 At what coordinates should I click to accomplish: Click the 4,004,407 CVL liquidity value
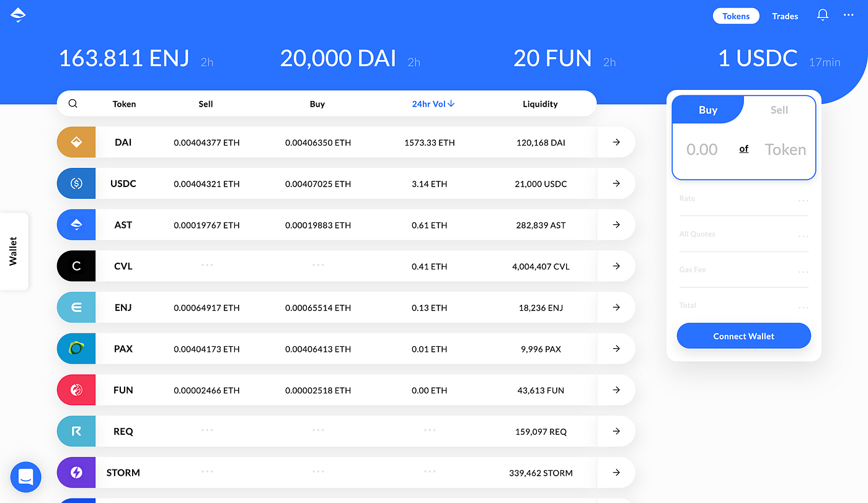click(541, 266)
